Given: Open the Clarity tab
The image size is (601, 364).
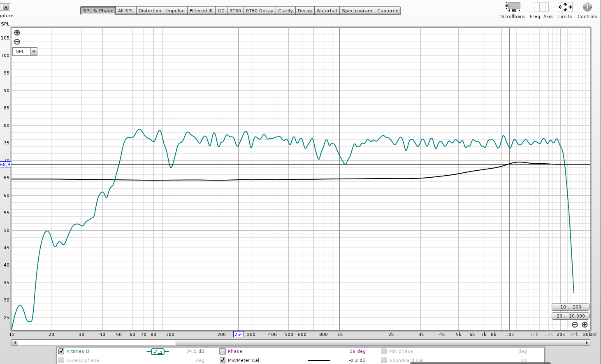Looking at the screenshot, I should coord(285,11).
